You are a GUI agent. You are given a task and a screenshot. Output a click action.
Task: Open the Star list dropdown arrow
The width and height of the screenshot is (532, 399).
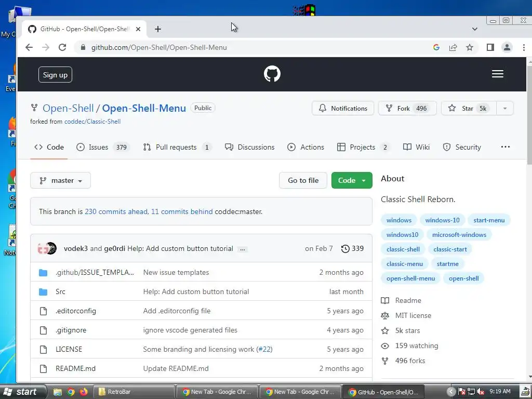pos(505,109)
